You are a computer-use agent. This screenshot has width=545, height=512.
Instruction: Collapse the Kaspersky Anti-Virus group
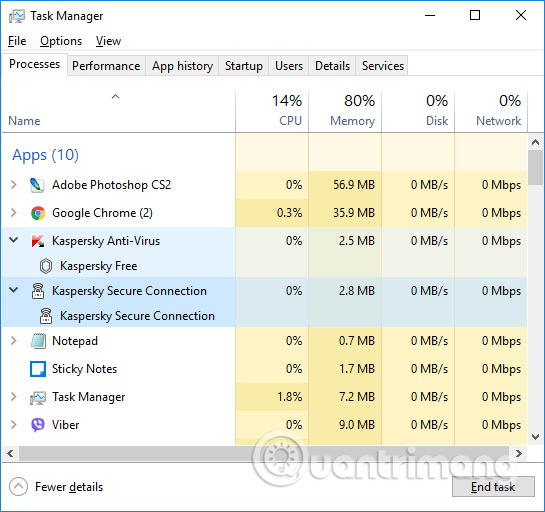[x=14, y=240]
